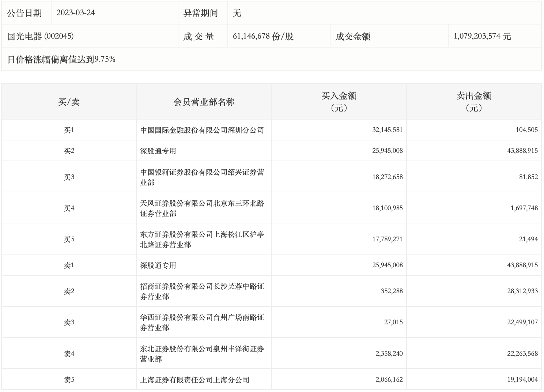Select buy amount 2,358,240

(389, 354)
